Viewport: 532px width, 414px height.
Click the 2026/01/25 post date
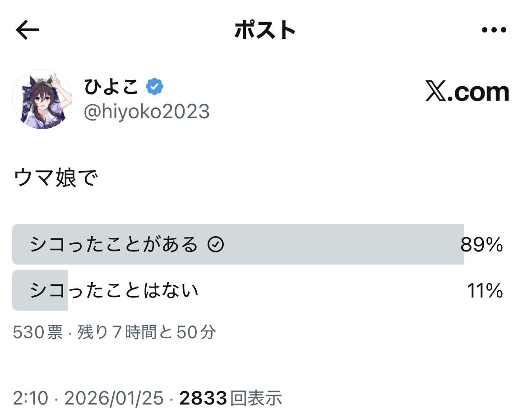[x=114, y=398]
